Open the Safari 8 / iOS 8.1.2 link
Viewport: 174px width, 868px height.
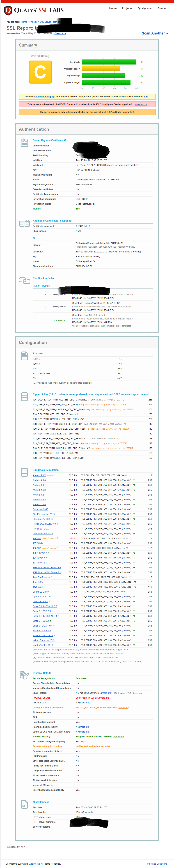click(42, 631)
